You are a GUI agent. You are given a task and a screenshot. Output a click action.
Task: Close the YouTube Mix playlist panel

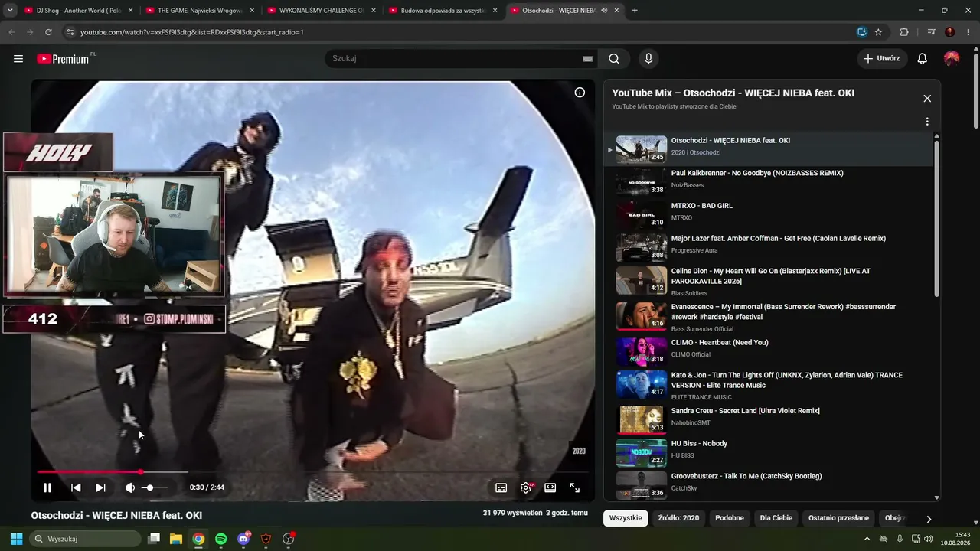pyautogui.click(x=927, y=99)
